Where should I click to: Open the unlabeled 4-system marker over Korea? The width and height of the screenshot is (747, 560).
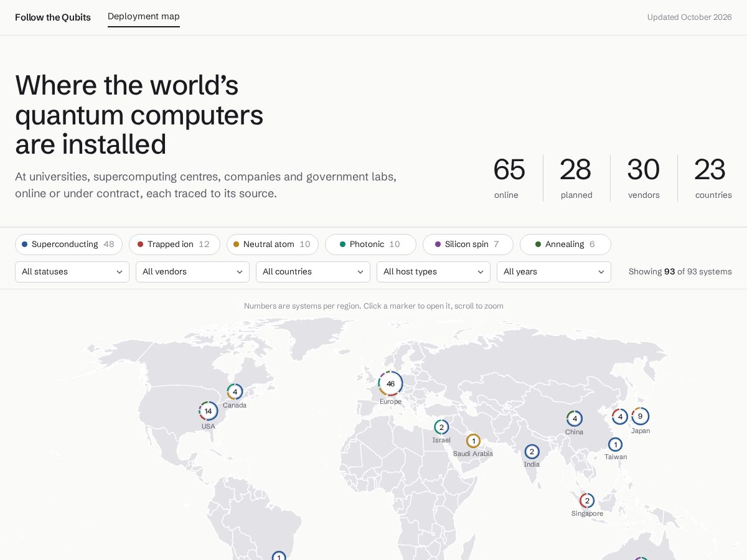coord(620,417)
